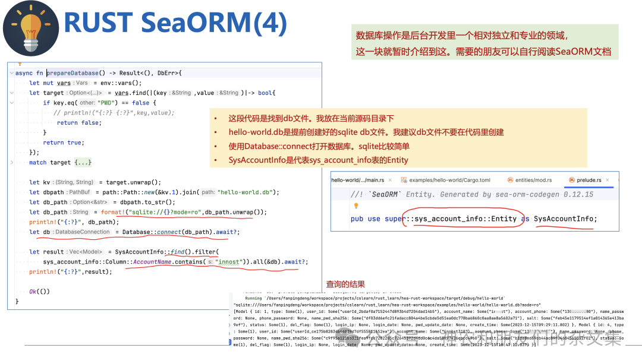Click the prelude.rs Rust file icon
The height and width of the screenshot is (364, 642).
click(572, 180)
